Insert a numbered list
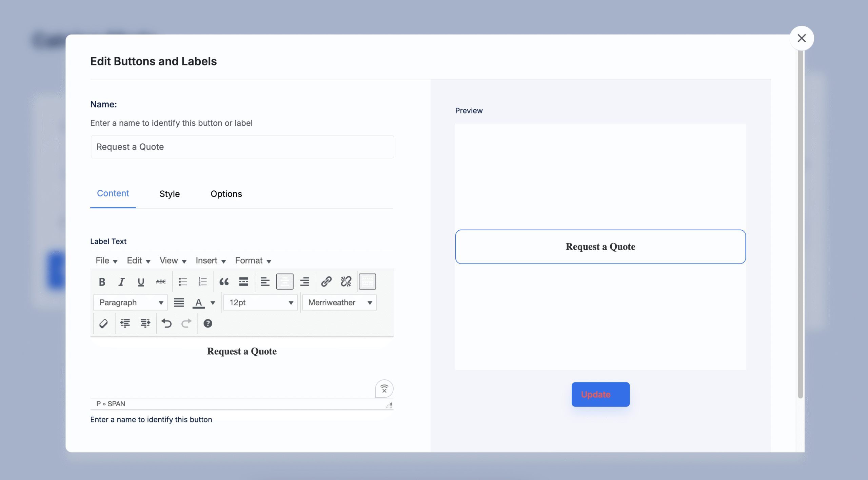Screen dimensions: 868x480 point(202,281)
